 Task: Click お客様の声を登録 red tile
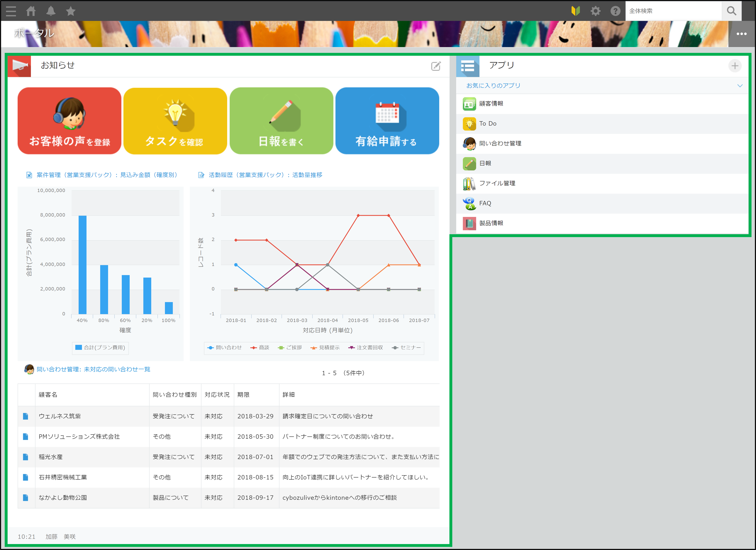[69, 121]
